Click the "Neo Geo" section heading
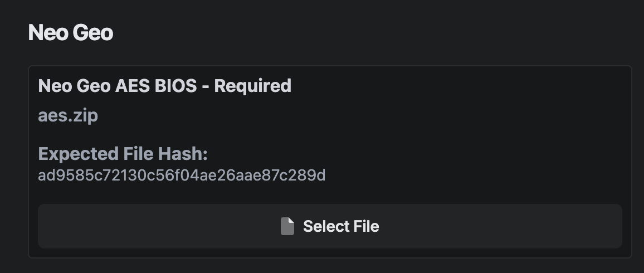The height and width of the screenshot is (273, 644). click(71, 33)
